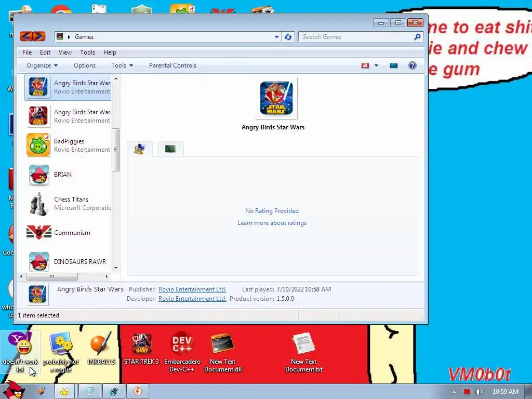The image size is (532, 399).
Task: Select the Communism game entry
Action: 68,233
